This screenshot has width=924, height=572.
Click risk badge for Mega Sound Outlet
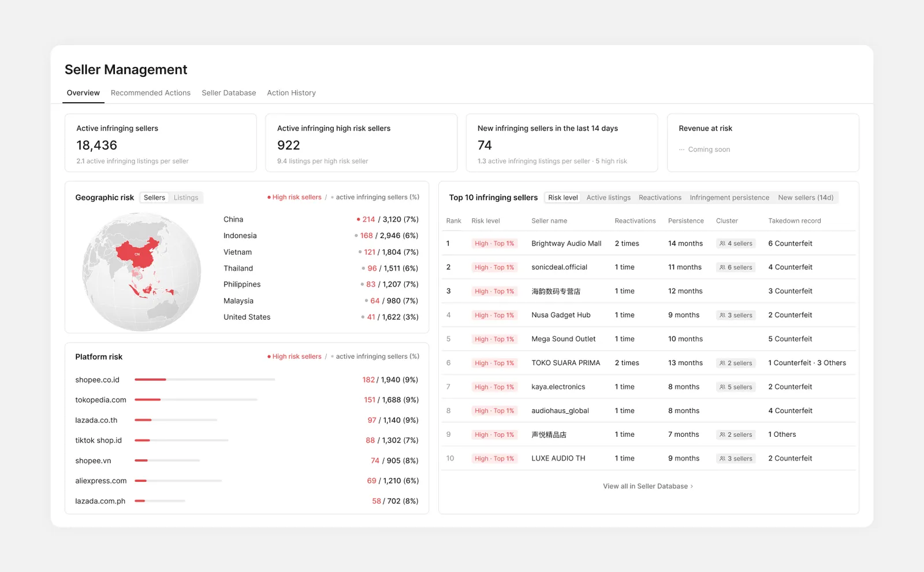[x=494, y=339]
